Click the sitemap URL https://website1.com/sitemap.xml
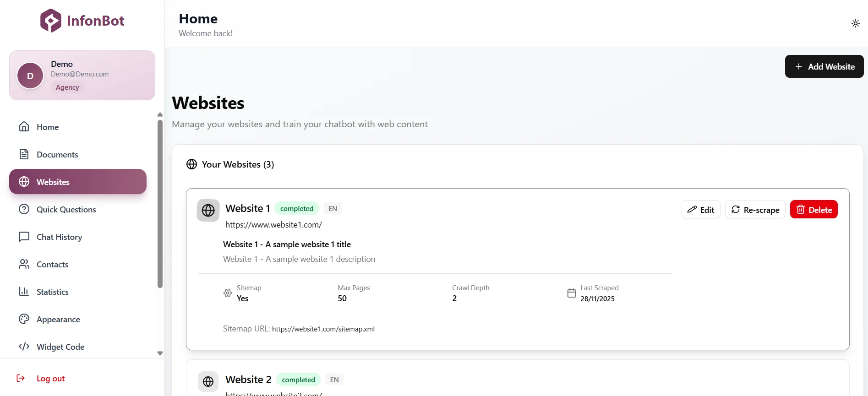This screenshot has width=868, height=396. pyautogui.click(x=323, y=329)
